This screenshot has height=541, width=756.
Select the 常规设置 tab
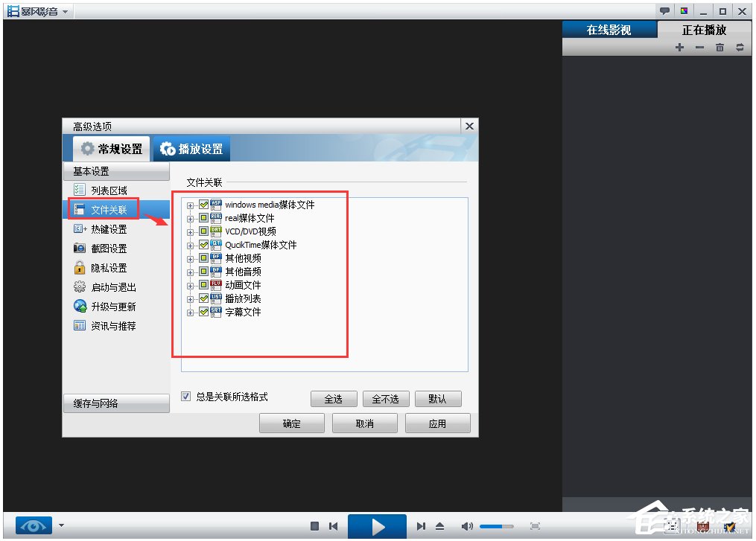click(112, 149)
